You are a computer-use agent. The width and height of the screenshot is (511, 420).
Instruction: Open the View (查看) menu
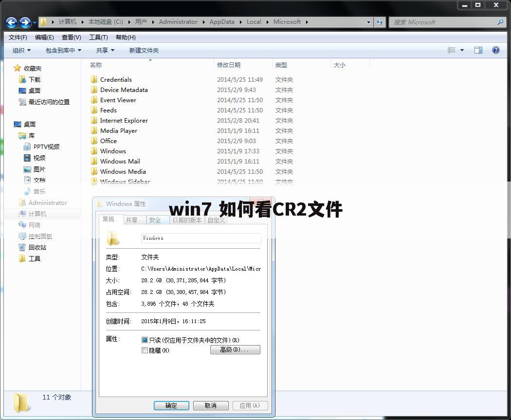pos(72,37)
